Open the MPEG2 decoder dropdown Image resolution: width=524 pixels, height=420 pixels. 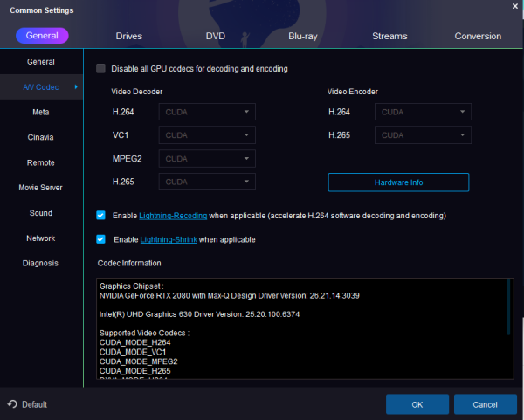(207, 159)
